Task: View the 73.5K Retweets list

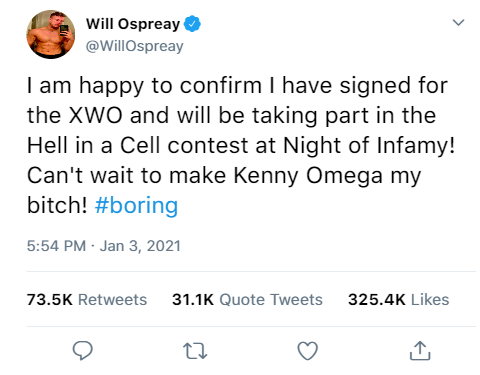Action: coord(87,299)
